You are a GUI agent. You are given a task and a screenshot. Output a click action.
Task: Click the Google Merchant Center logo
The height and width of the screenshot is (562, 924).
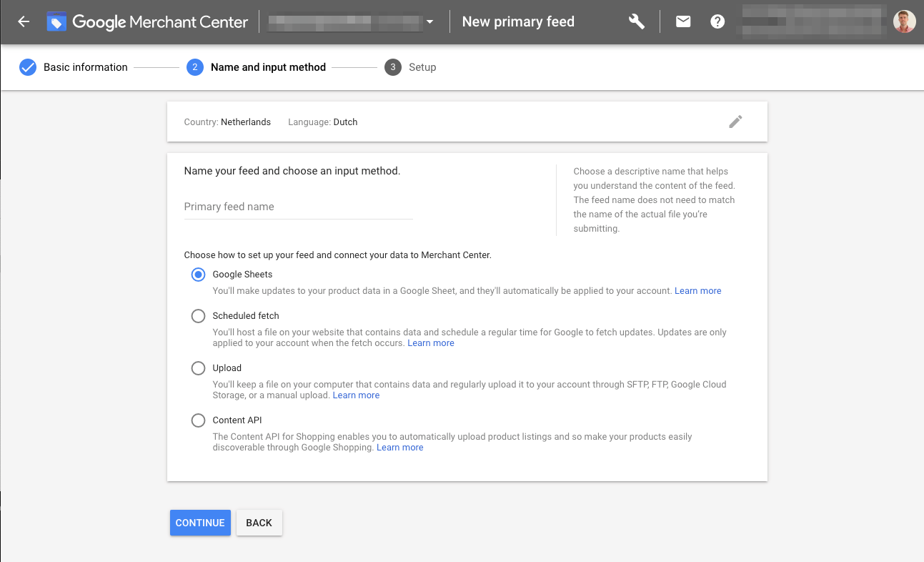pos(148,22)
